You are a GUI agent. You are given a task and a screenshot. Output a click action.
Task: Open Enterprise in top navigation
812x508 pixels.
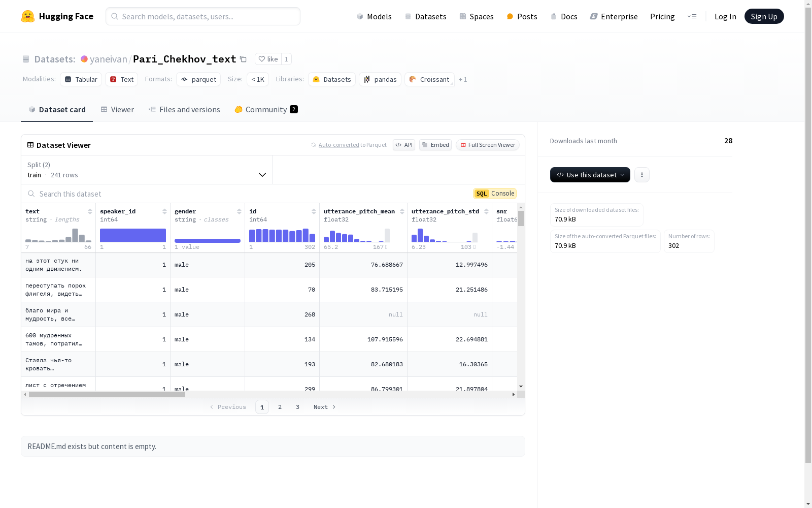click(x=614, y=16)
